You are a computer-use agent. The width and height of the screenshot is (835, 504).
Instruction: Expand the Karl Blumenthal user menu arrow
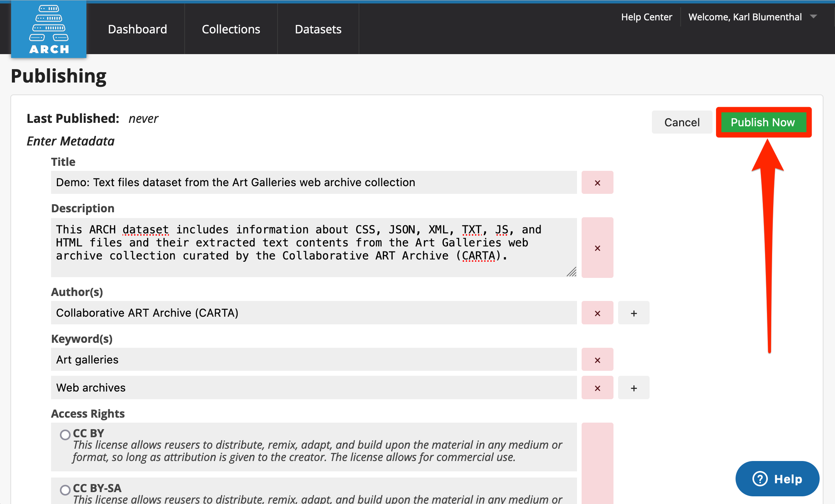pyautogui.click(x=813, y=17)
